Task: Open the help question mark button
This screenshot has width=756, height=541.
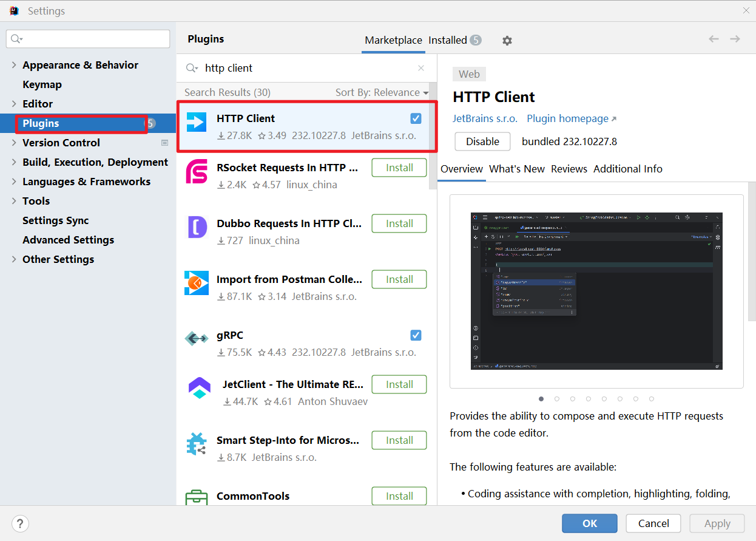Action: coord(21,523)
